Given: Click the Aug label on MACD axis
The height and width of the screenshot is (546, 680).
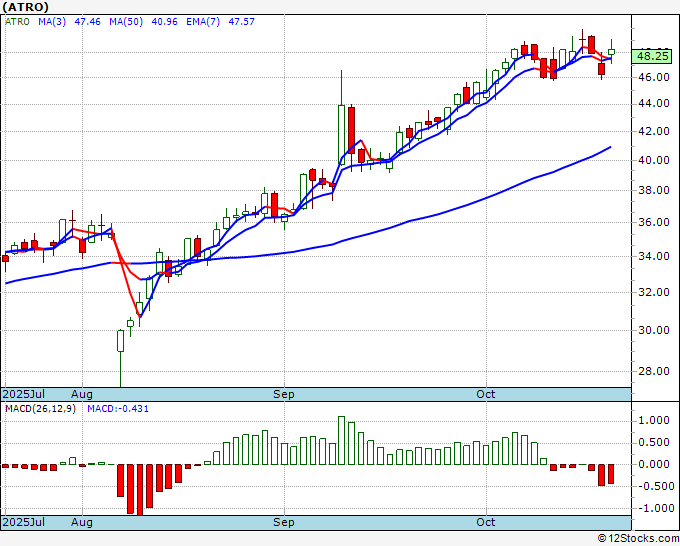Looking at the screenshot, I should tap(82, 522).
